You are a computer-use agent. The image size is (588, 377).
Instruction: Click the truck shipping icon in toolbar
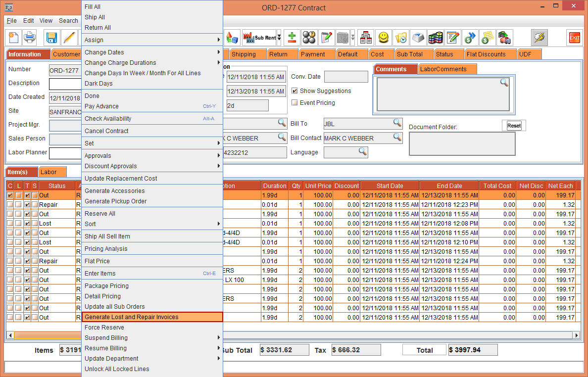coord(504,38)
